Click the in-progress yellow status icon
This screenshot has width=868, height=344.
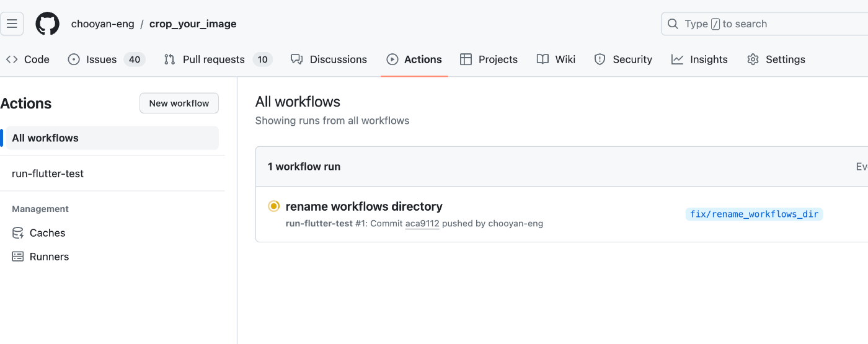273,206
